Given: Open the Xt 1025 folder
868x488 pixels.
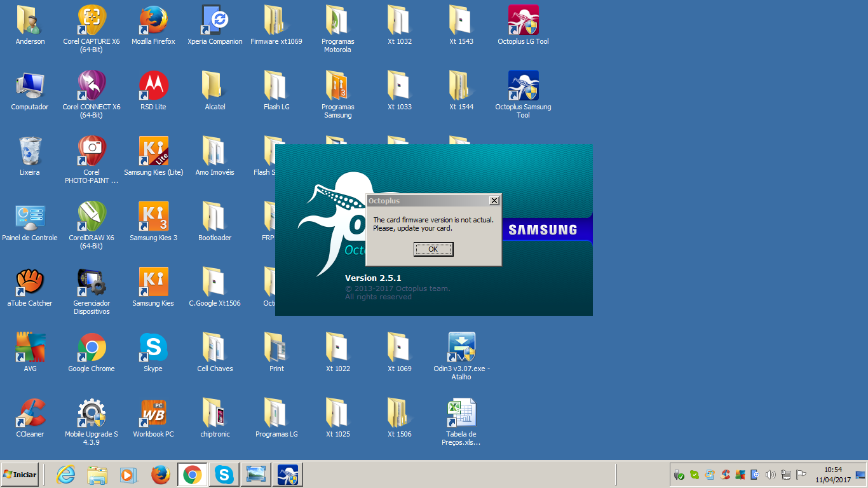Looking at the screenshot, I should point(338,418).
